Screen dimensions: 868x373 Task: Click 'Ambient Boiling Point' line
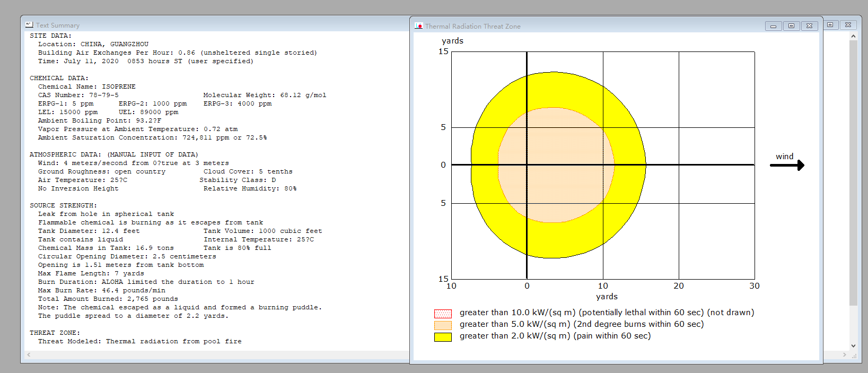click(99, 120)
